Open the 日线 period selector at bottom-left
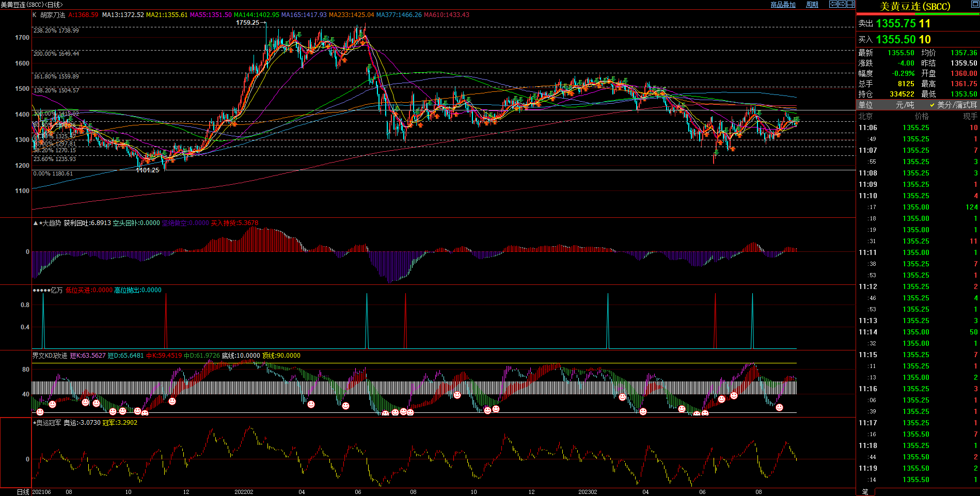Screen dimensions: 980x496 [x=23, y=492]
